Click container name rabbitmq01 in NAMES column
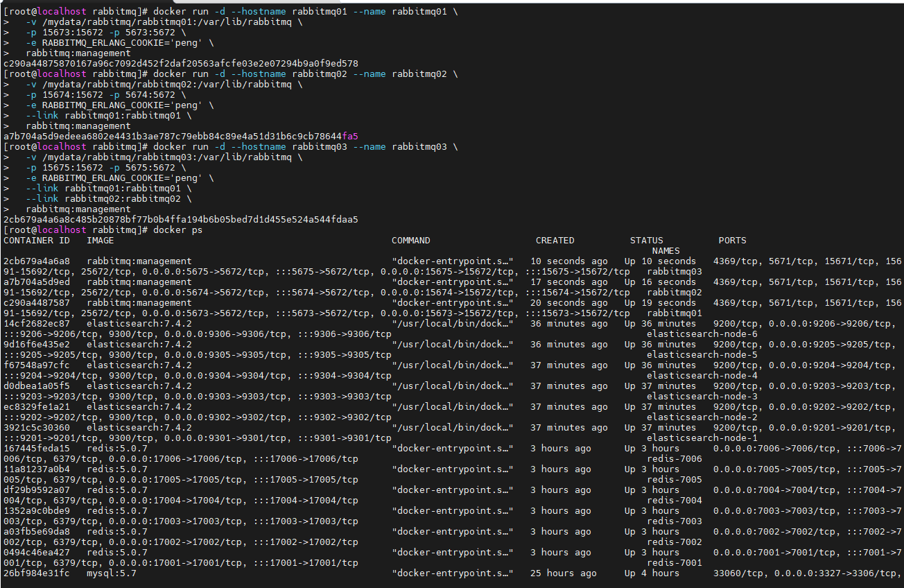 (x=675, y=313)
